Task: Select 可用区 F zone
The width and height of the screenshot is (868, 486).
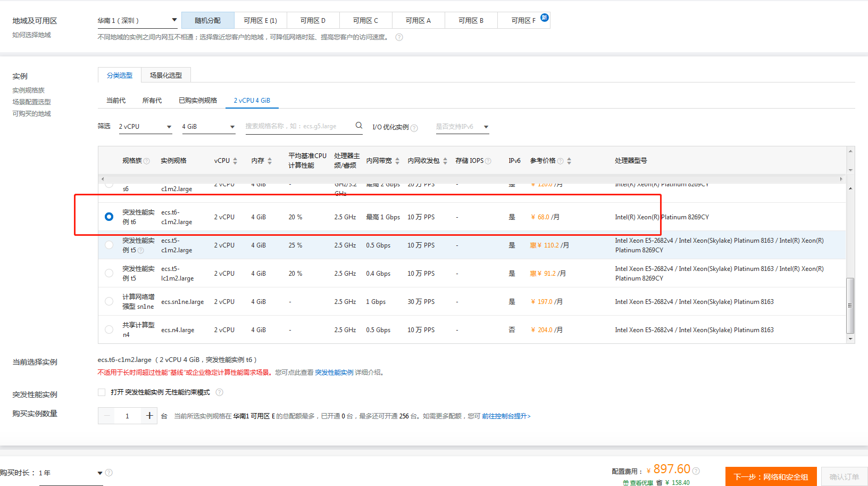Action: (x=523, y=20)
